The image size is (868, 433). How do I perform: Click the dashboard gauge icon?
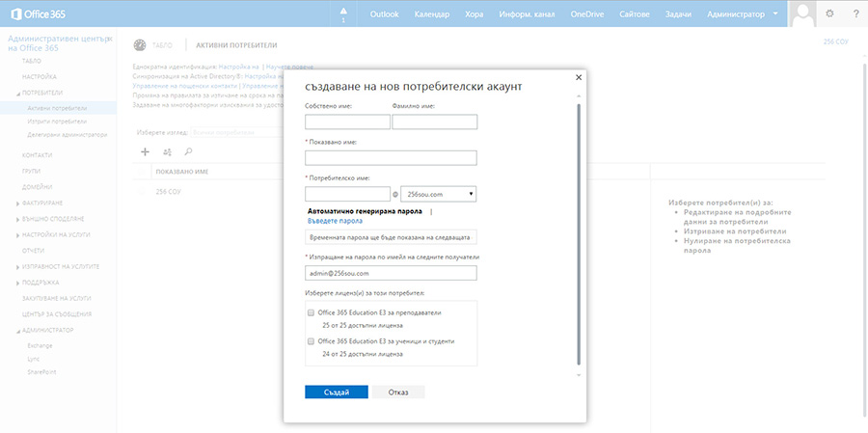pos(140,45)
